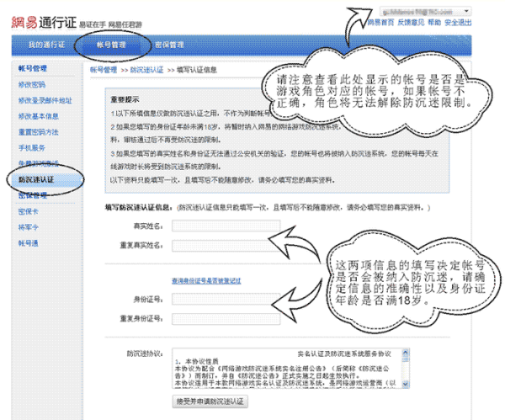Select 手机服务 in the sidebar

[32, 148]
